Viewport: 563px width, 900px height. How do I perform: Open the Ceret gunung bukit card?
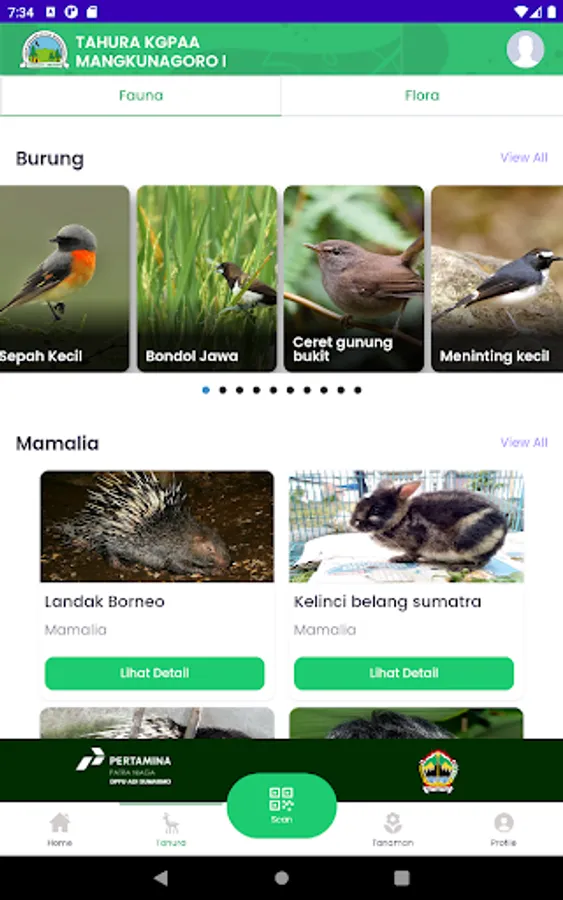pos(354,278)
